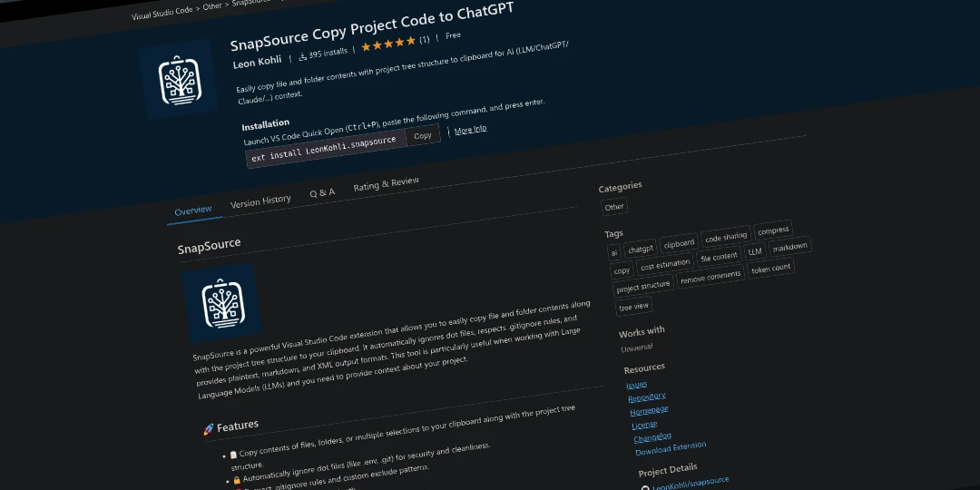This screenshot has width=980, height=490.
Task: Click the Features heading
Action: point(238,426)
